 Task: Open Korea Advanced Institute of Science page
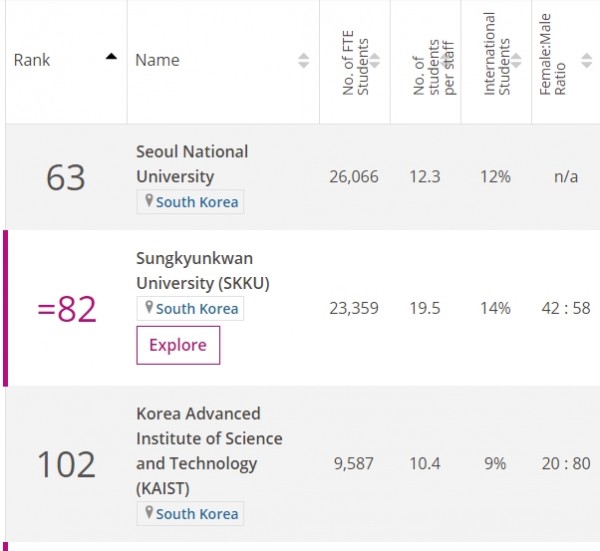(x=209, y=451)
